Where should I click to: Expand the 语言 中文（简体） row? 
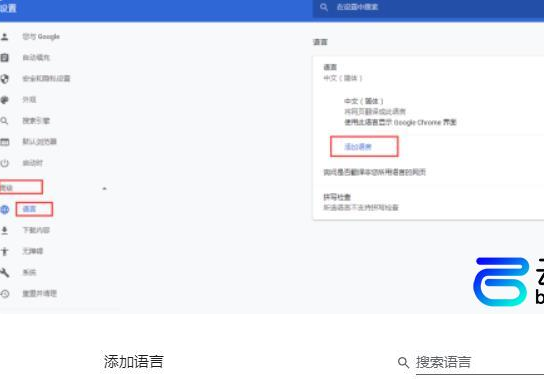428,73
